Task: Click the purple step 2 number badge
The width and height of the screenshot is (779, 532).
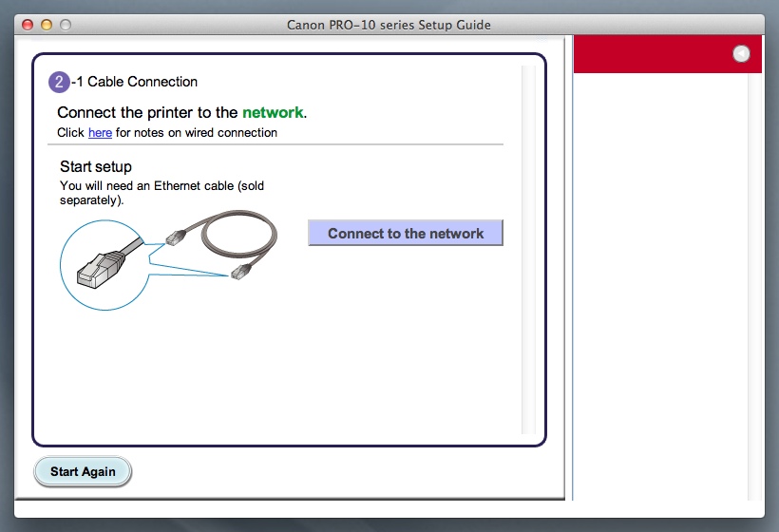Action: pyautogui.click(x=59, y=82)
